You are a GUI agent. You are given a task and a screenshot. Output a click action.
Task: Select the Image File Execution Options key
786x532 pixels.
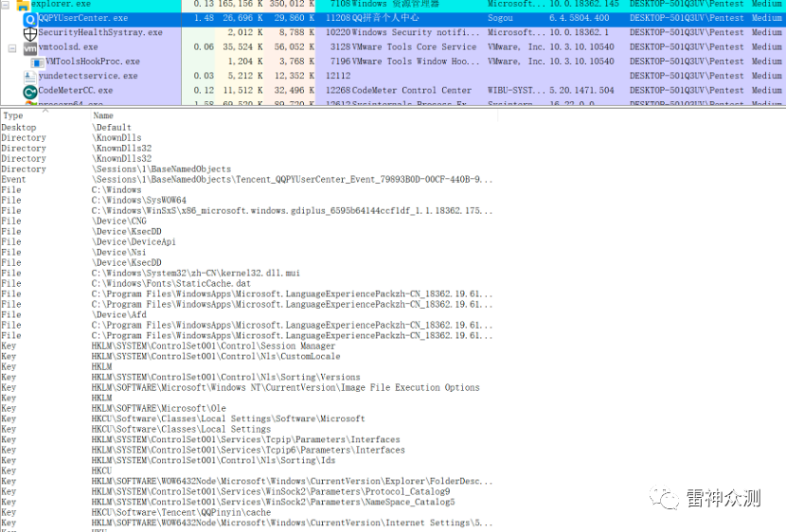285,388
